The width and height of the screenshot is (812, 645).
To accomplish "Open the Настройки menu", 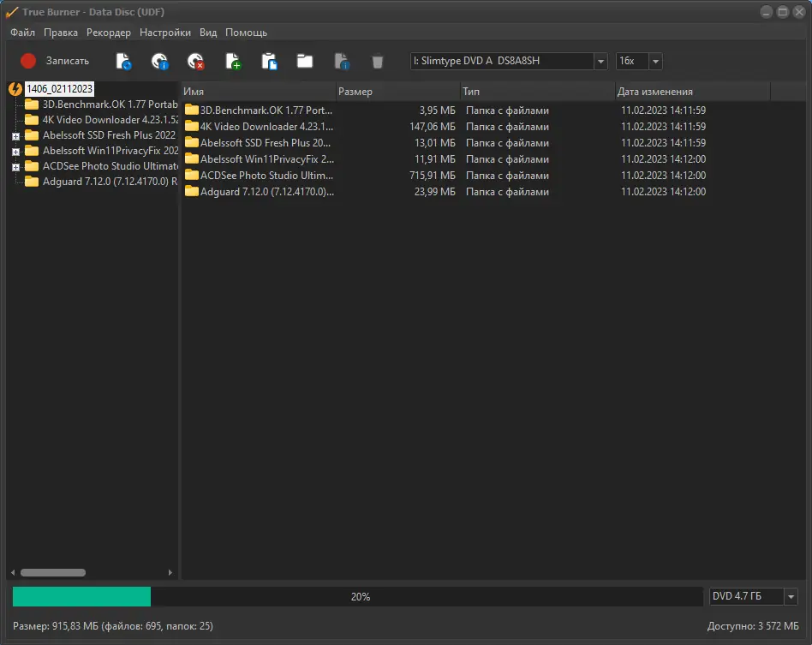I will point(165,33).
